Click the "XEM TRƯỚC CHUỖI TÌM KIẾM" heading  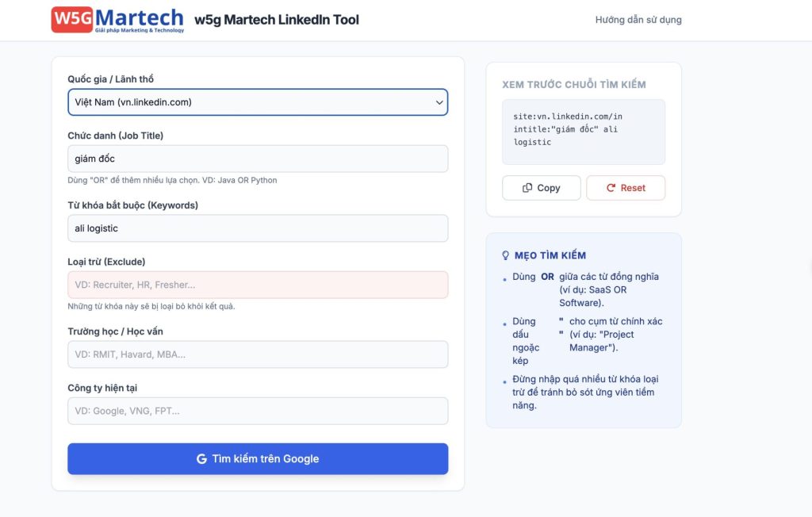(574, 85)
